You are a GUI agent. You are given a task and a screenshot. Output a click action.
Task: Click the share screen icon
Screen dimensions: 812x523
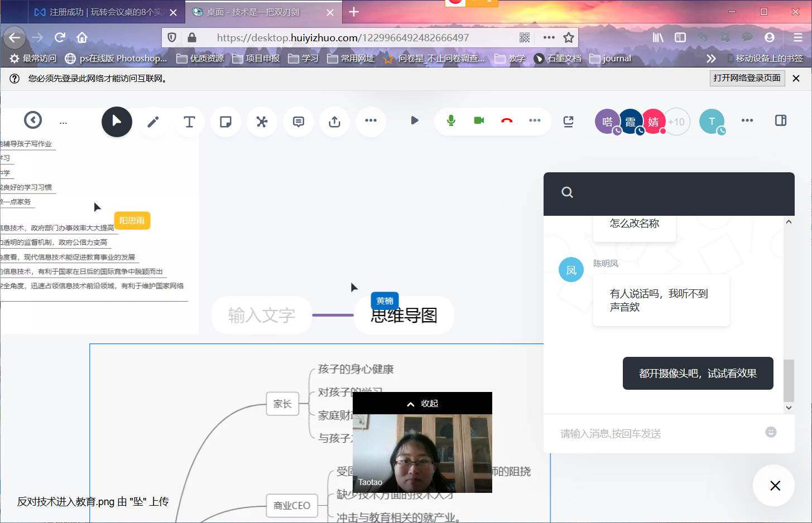click(x=568, y=122)
